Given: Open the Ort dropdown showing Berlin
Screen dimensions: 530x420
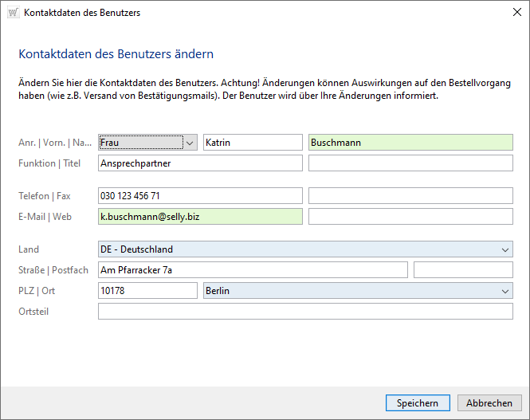Looking at the screenshot, I should coord(505,291).
